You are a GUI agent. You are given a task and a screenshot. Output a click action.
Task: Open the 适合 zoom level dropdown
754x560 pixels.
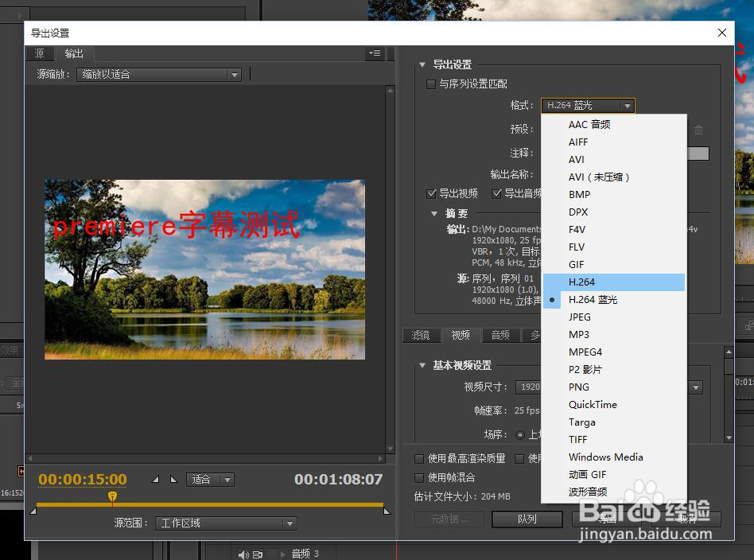[x=210, y=479]
